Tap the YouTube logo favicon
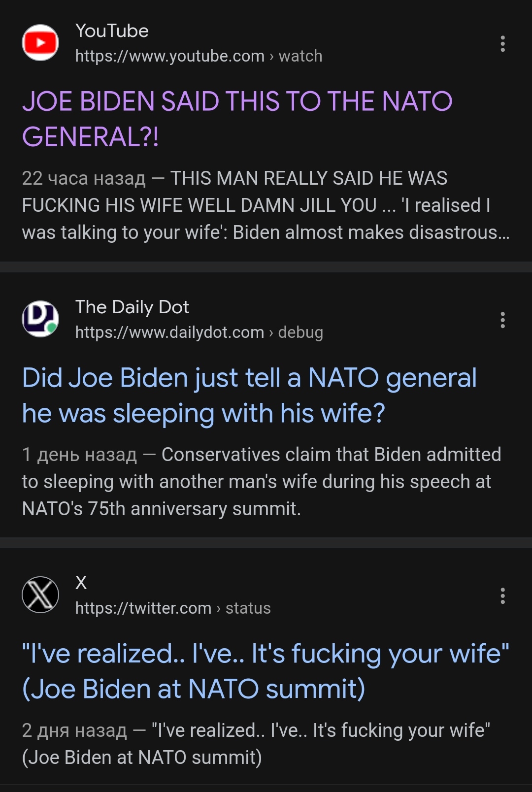Screen dimensions: 532x792 point(40,43)
